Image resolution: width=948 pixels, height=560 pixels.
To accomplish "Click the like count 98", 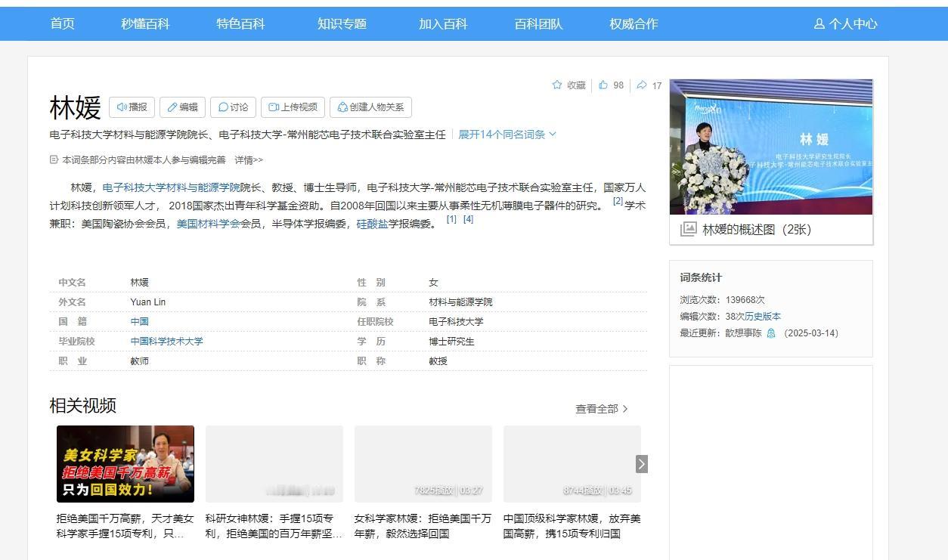I will [618, 85].
